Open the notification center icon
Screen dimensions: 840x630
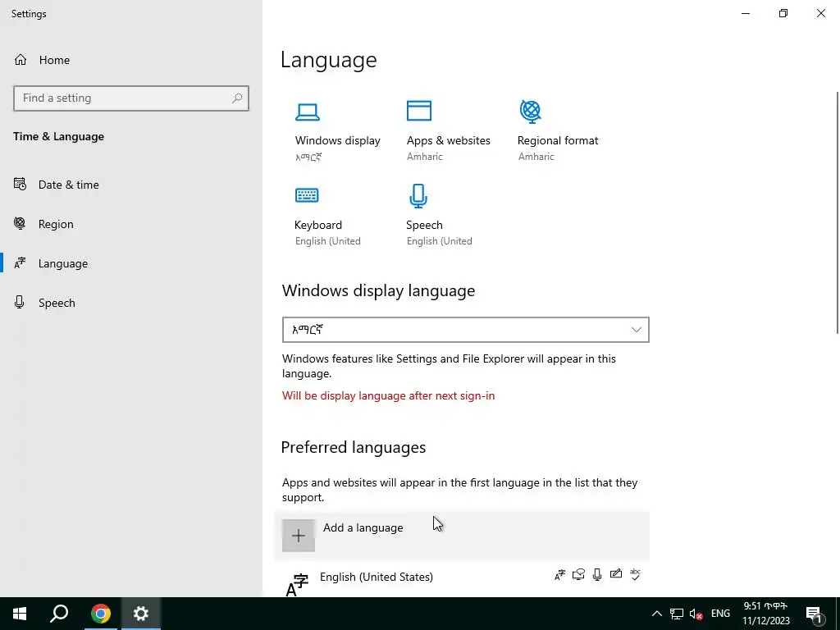pyautogui.click(x=814, y=615)
